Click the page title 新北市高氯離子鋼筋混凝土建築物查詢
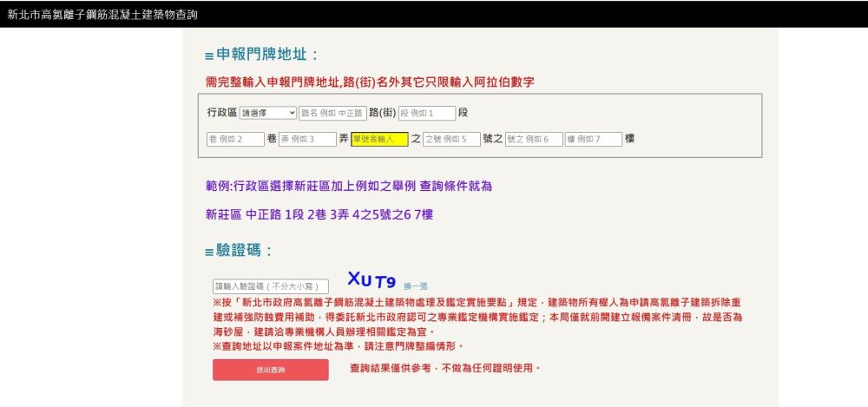 pos(102,15)
